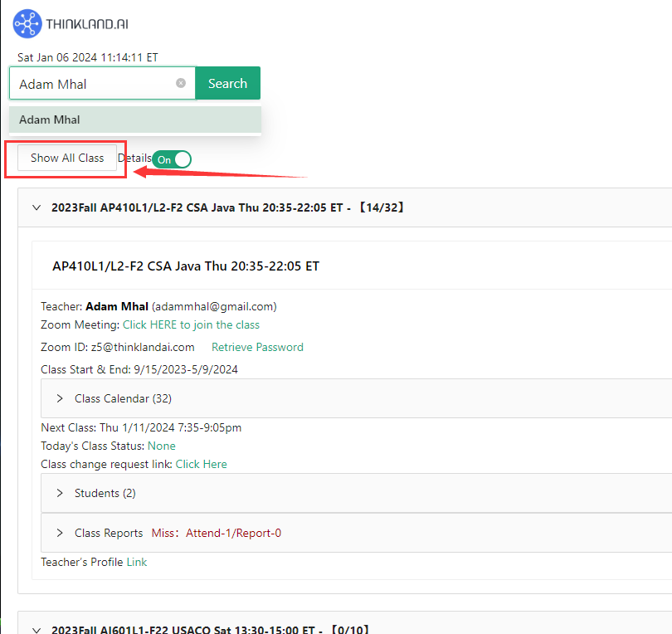
Task: Open Click HERE to join the class link
Action: point(191,324)
